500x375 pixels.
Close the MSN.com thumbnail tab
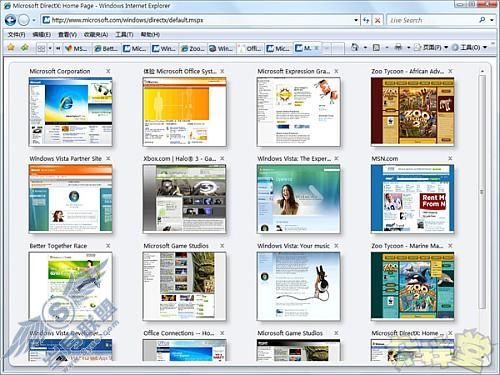(x=450, y=158)
